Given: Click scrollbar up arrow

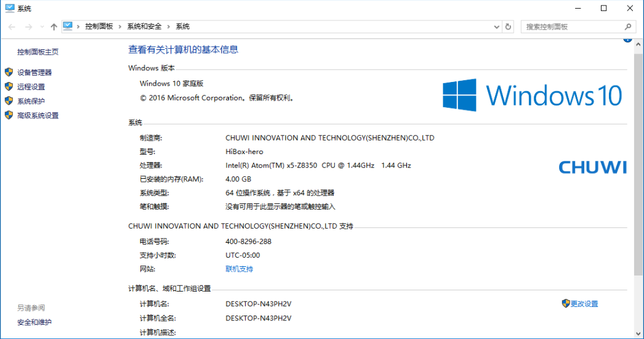Looking at the screenshot, I should (638, 44).
